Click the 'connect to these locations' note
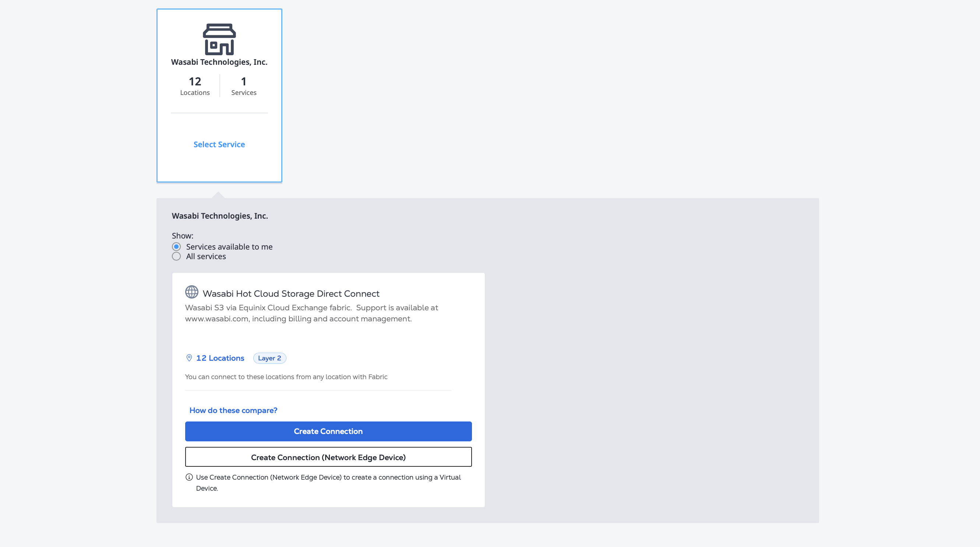This screenshot has width=980, height=547. pos(286,377)
